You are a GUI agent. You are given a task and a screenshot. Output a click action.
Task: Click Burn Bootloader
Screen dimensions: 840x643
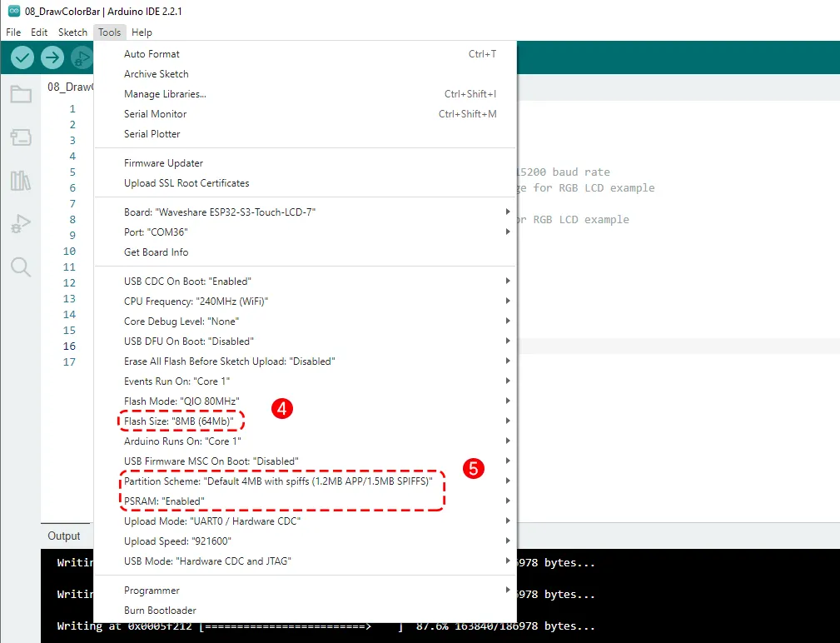[160, 611]
